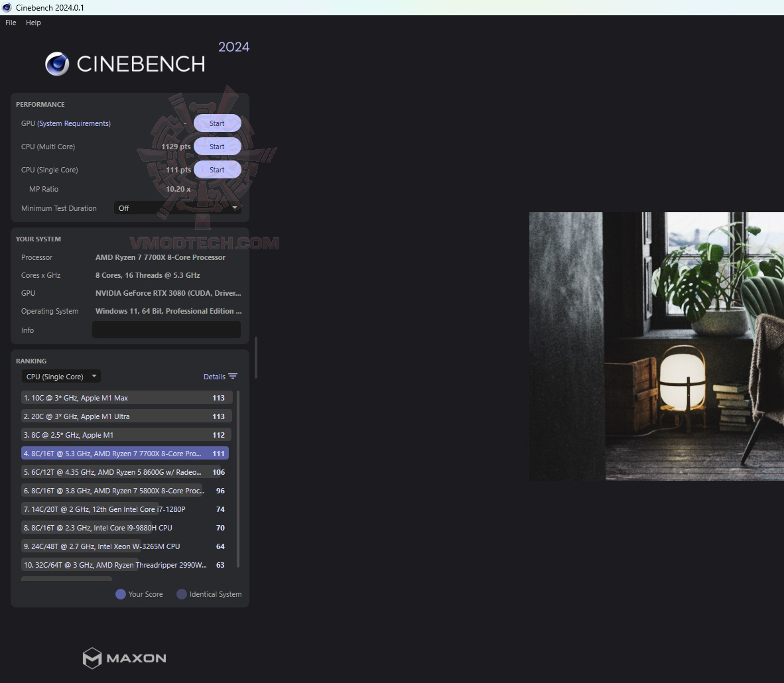
Task: Click the Cinebench sphere logo icon
Action: (57, 64)
